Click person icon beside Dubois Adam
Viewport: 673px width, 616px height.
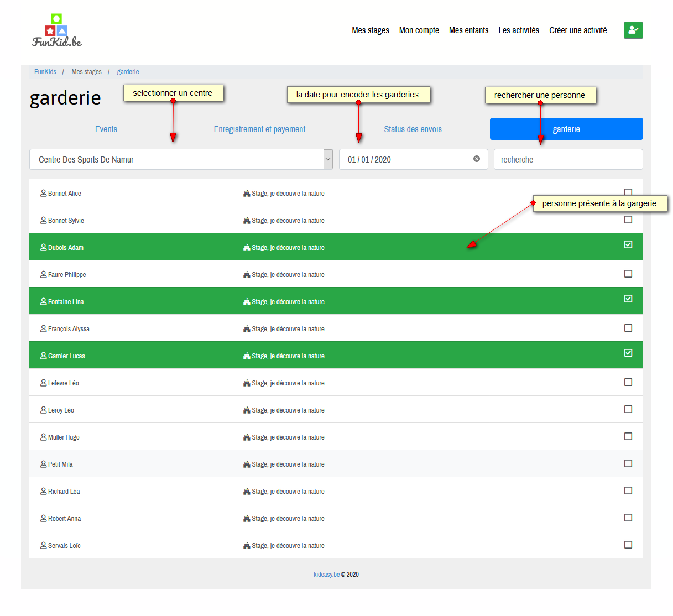coord(43,248)
